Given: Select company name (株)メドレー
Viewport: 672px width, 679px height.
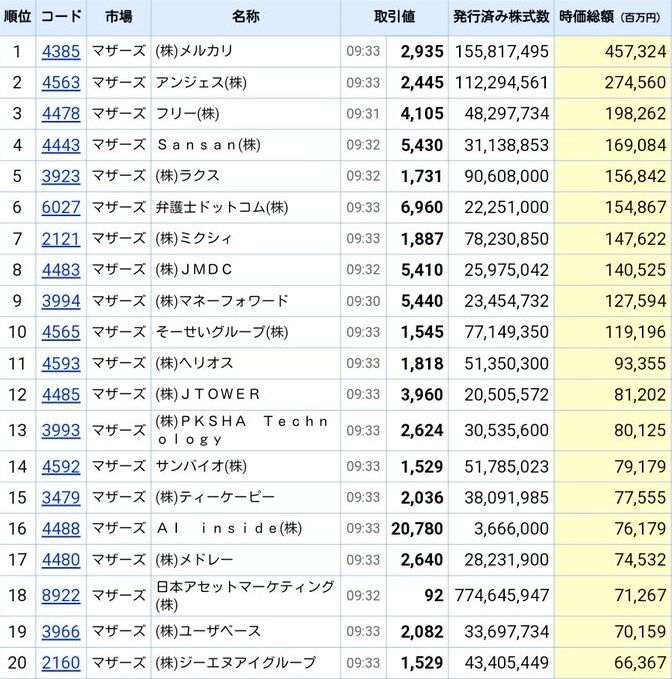Looking at the screenshot, I should click(x=194, y=559).
